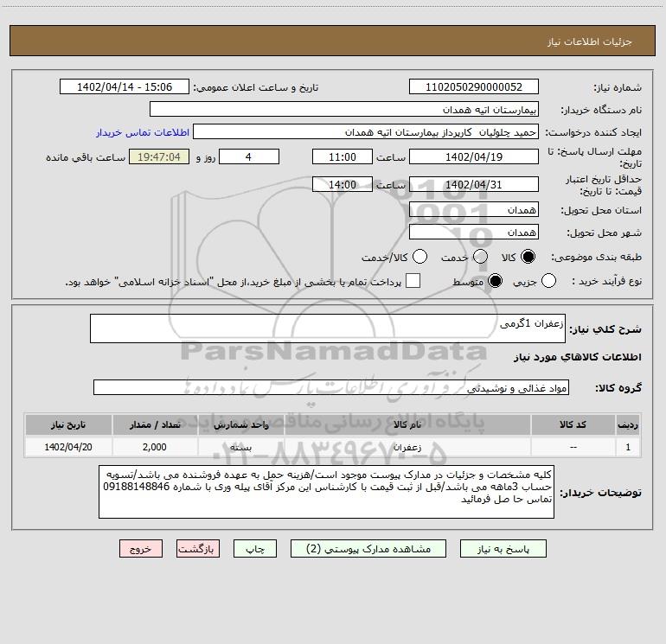
Task: Select the کالا radio button
Action: tap(528, 257)
